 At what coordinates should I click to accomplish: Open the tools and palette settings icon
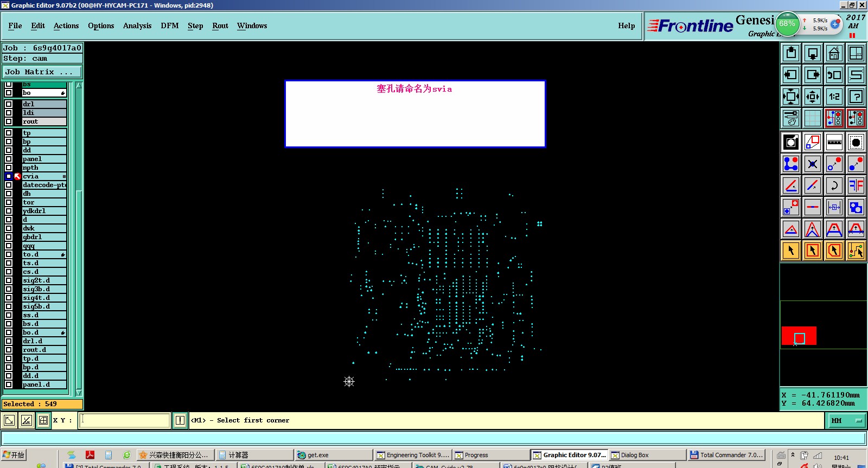coord(791,118)
